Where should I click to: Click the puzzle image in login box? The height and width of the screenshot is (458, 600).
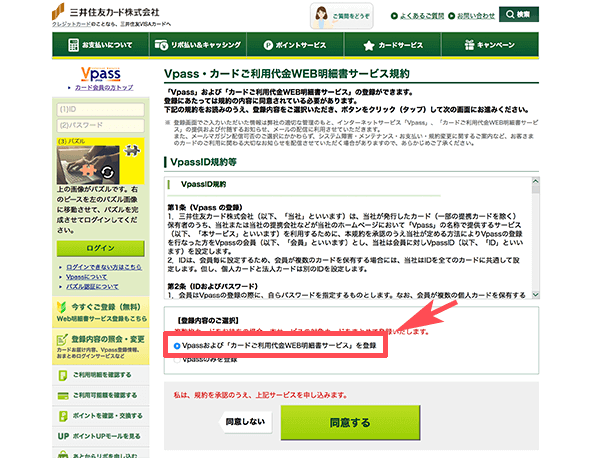(x=88, y=165)
